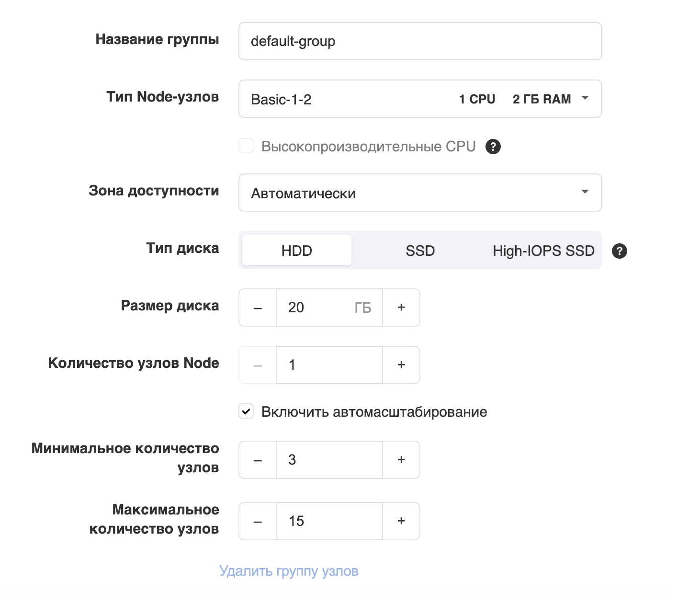Click help icon next to Высокопроизводительные CPU
677x616 pixels.
(493, 147)
